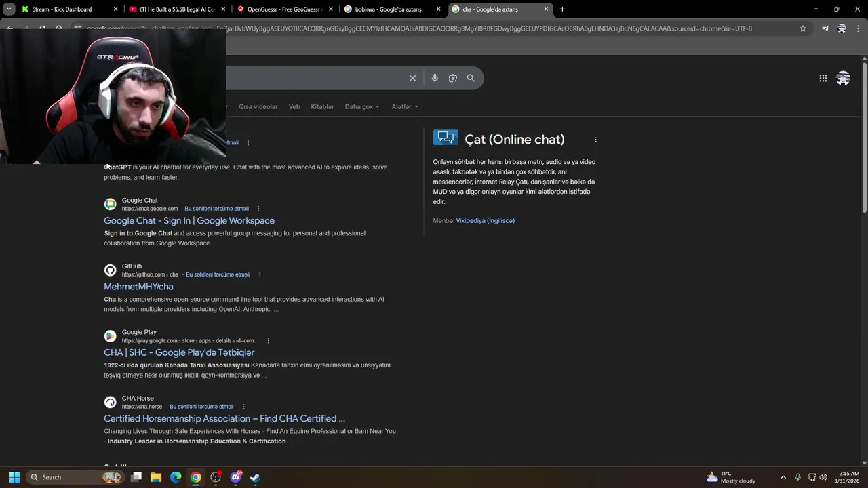
Task: Translate the Google Chat result page
Action: point(217,209)
